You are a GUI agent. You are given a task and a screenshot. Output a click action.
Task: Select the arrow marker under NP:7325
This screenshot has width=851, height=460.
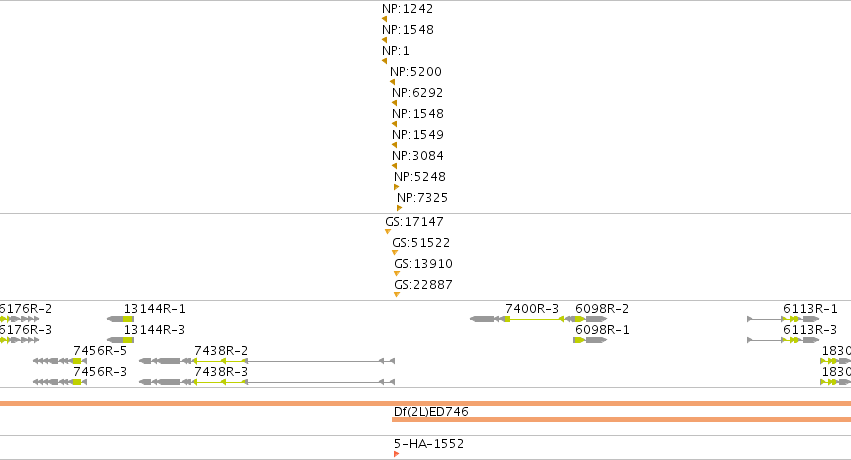pyautogui.click(x=399, y=208)
